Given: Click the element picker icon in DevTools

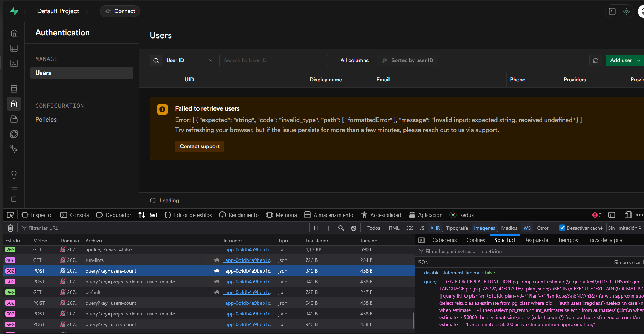Looking at the screenshot, I should click(x=10, y=215).
